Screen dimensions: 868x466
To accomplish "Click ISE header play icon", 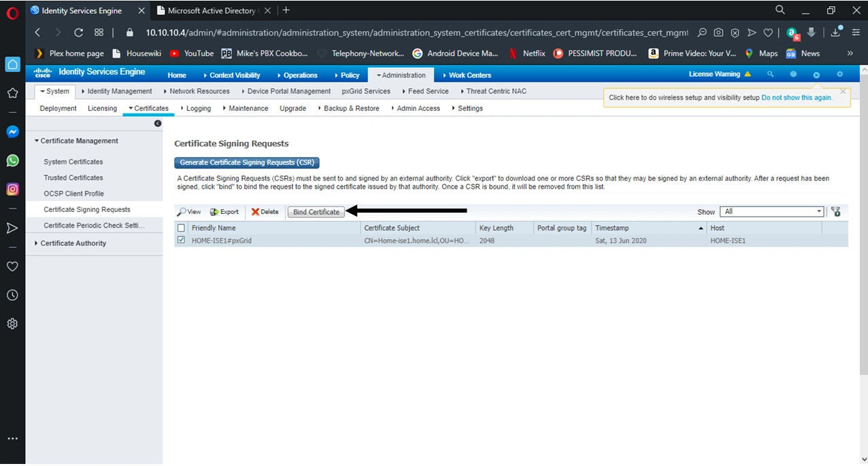I will [816, 75].
